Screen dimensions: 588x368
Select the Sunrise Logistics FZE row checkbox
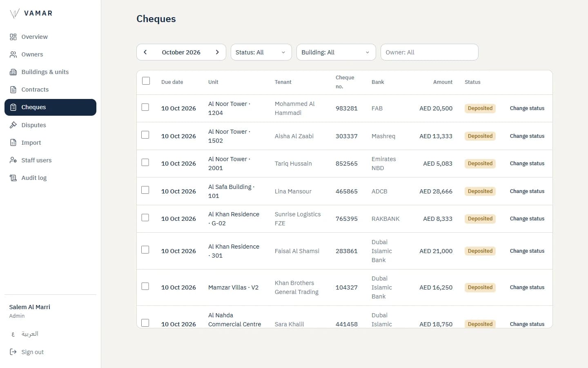point(145,218)
